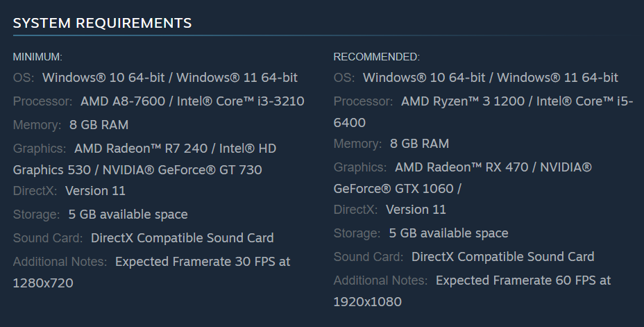The height and width of the screenshot is (327, 644).
Task: Click the RECOMMENDED label
Action: [376, 56]
